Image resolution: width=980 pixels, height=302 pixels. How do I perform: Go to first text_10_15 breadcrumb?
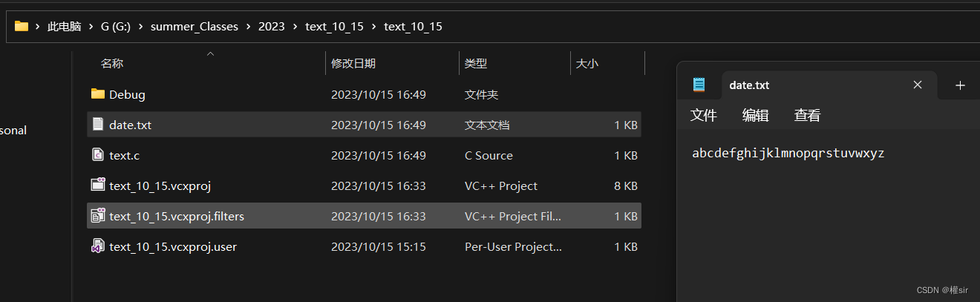point(334,26)
